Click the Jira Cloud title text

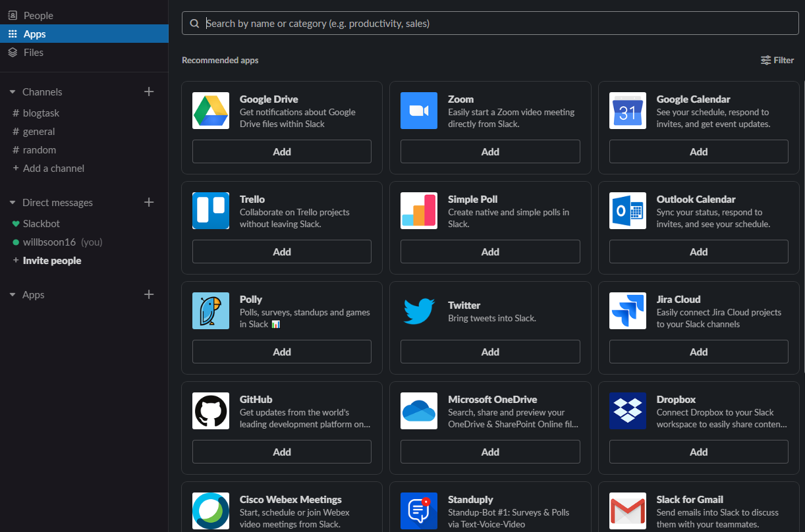click(x=679, y=300)
